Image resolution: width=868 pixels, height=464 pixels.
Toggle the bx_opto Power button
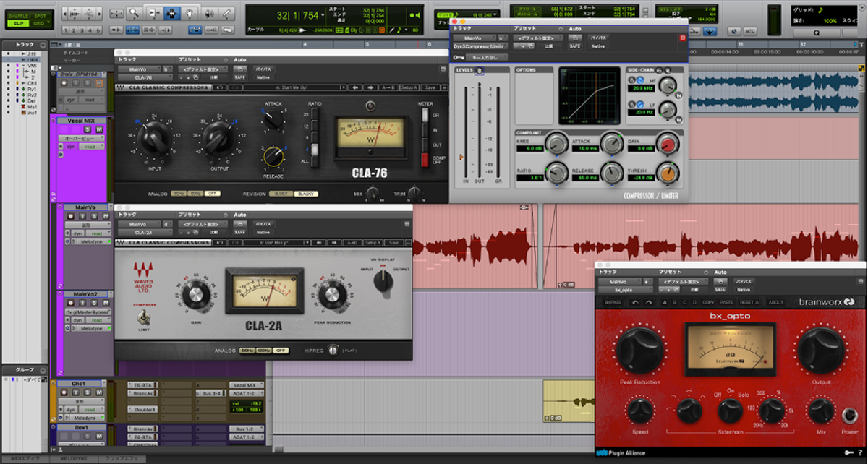[851, 415]
